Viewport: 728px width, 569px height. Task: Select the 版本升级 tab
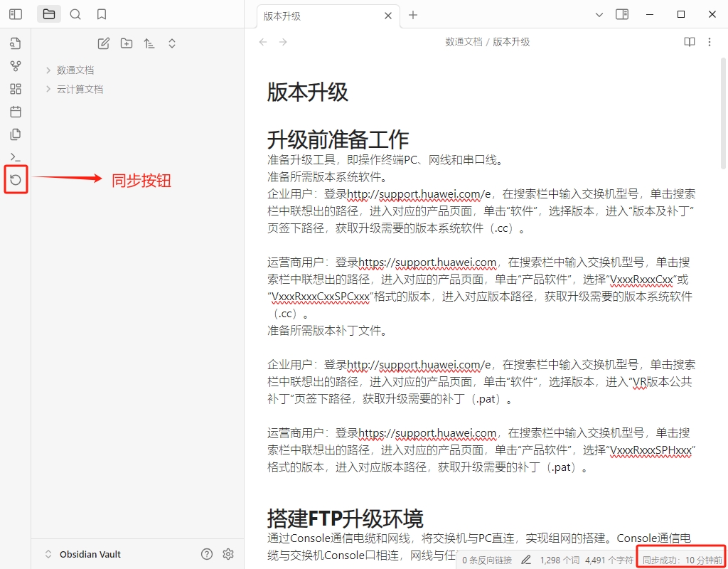[x=313, y=16]
